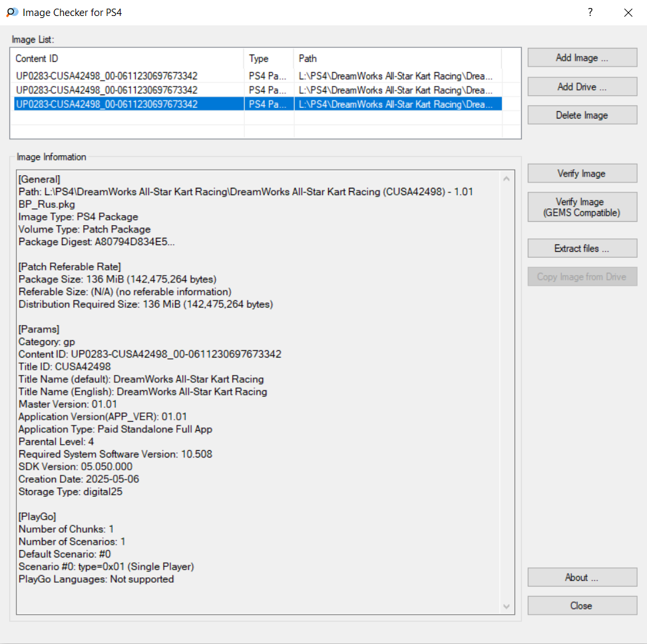Click the Storage Type: digital25 line
The image size is (647, 644).
click(x=71, y=491)
